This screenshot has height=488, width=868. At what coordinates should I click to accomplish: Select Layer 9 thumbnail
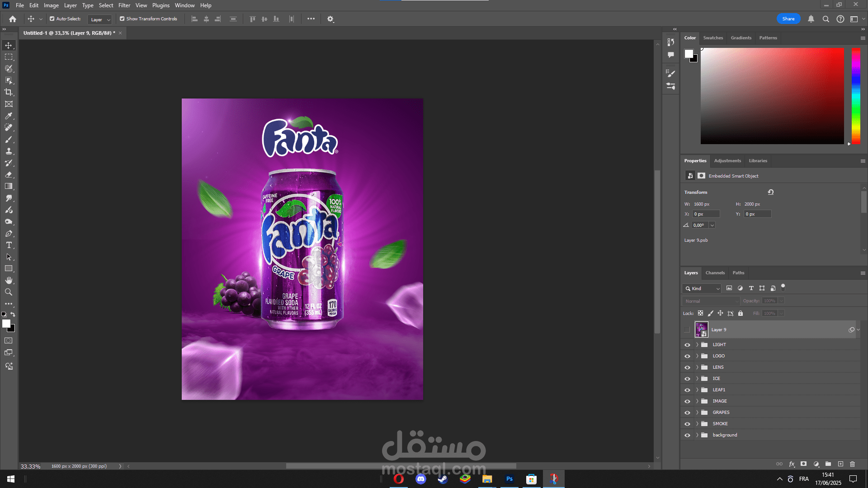pos(701,330)
